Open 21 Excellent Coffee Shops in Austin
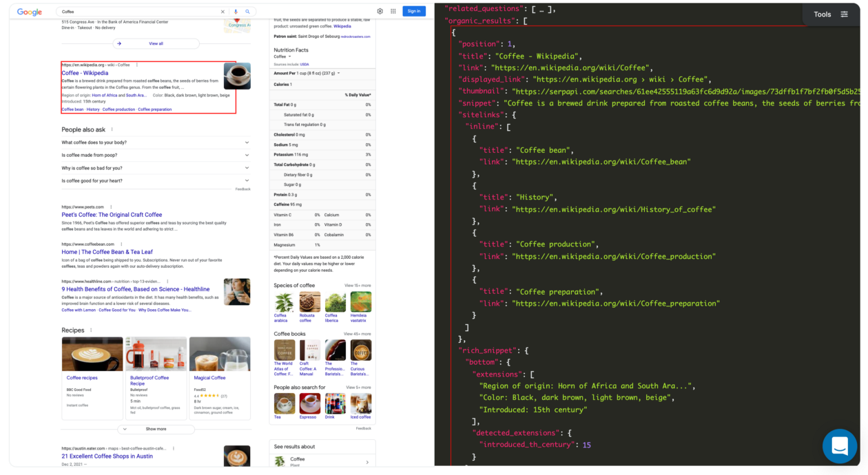The width and height of the screenshot is (868, 475). point(107,456)
